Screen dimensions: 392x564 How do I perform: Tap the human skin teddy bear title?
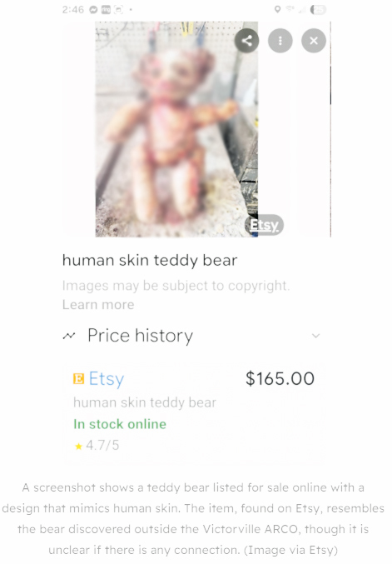[x=150, y=261]
